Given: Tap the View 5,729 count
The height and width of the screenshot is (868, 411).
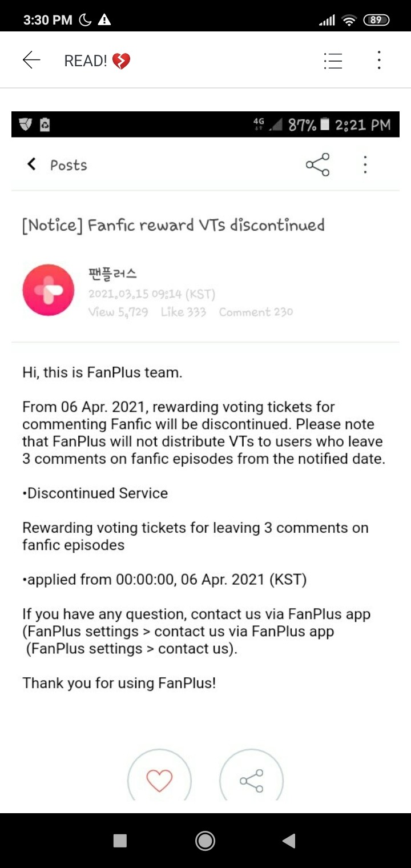Looking at the screenshot, I should pos(118,312).
